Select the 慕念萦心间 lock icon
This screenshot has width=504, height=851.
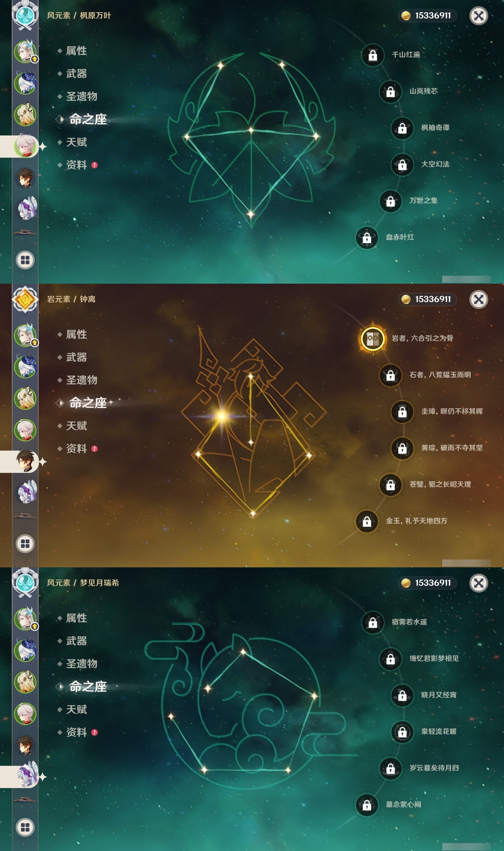click(367, 805)
